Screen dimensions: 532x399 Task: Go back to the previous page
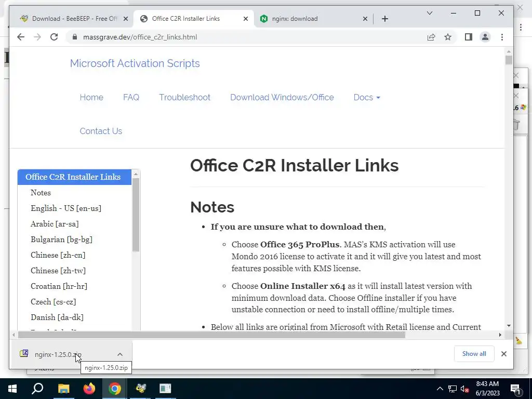pos(21,37)
